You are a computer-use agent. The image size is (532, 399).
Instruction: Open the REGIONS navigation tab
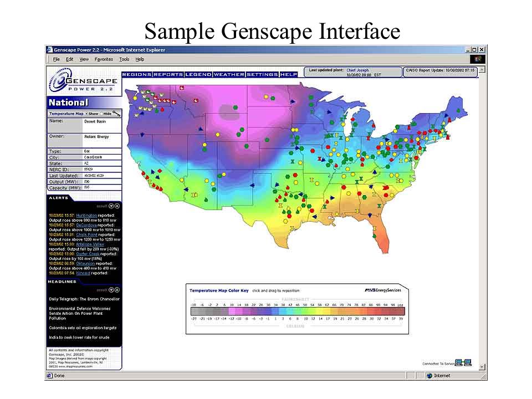(x=137, y=74)
